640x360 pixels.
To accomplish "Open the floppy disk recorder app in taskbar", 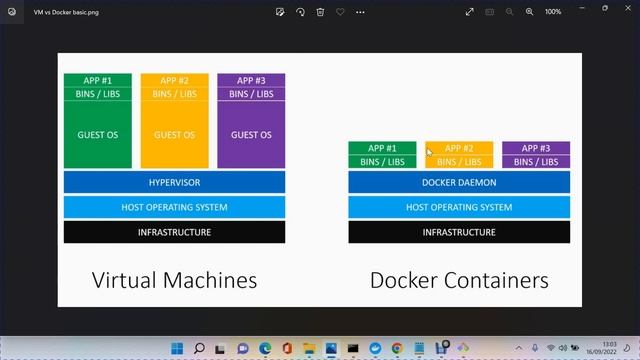I will pos(442,347).
